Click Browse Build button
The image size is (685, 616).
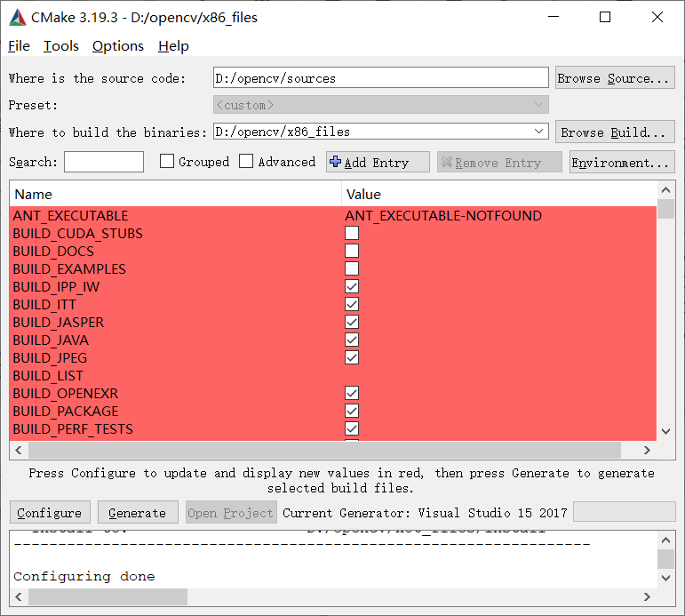pyautogui.click(x=615, y=132)
